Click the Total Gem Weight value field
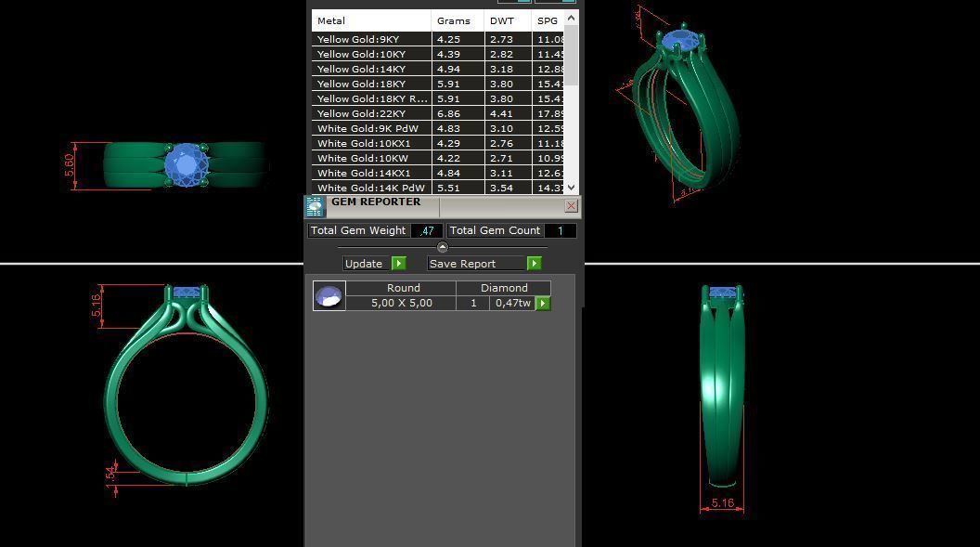Image resolution: width=980 pixels, height=547 pixels. [427, 230]
